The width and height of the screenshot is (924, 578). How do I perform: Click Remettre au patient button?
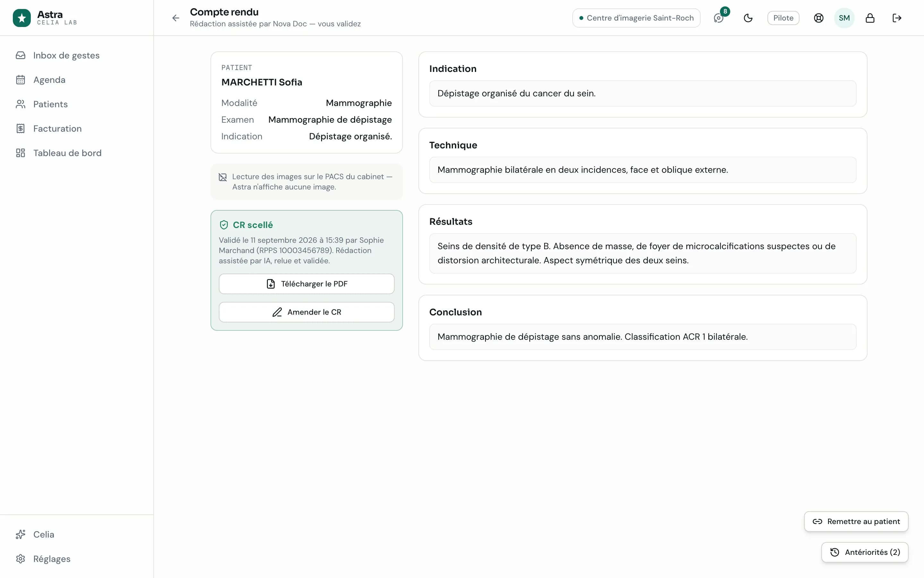coord(856,521)
